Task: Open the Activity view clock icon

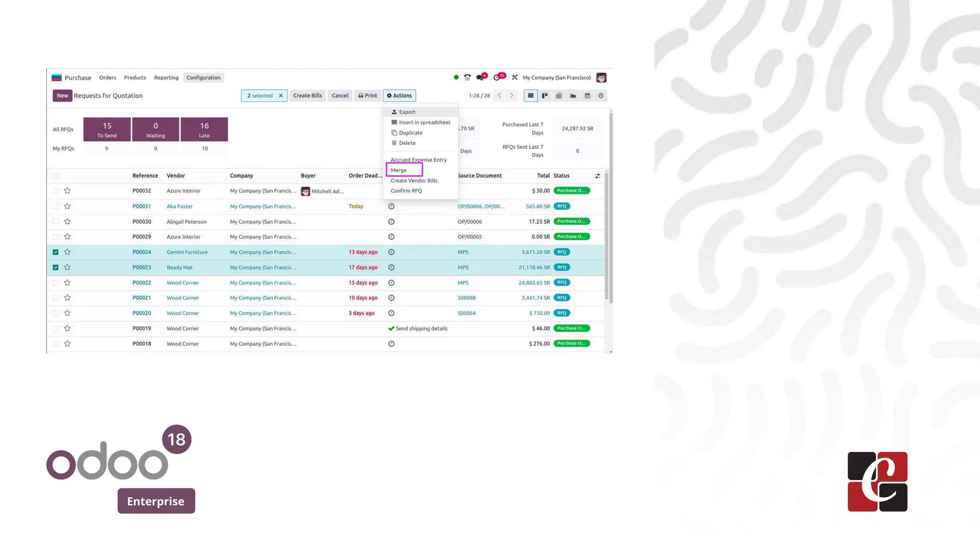Action: (x=601, y=96)
